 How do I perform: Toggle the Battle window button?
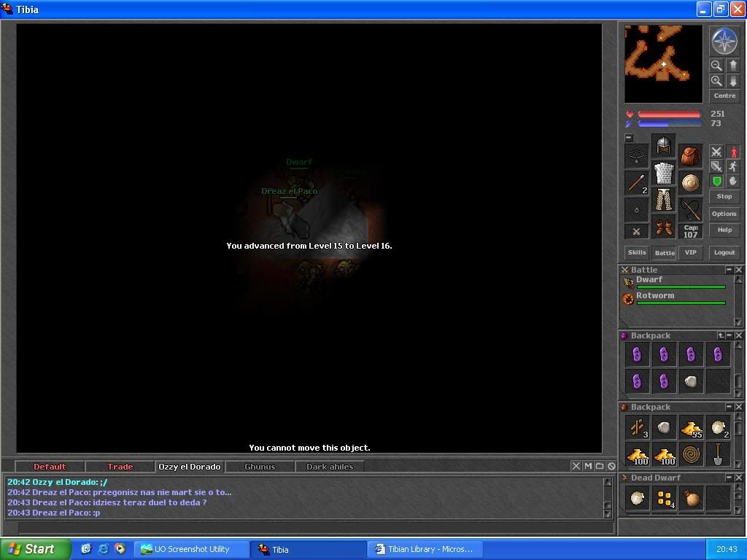pyautogui.click(x=664, y=253)
